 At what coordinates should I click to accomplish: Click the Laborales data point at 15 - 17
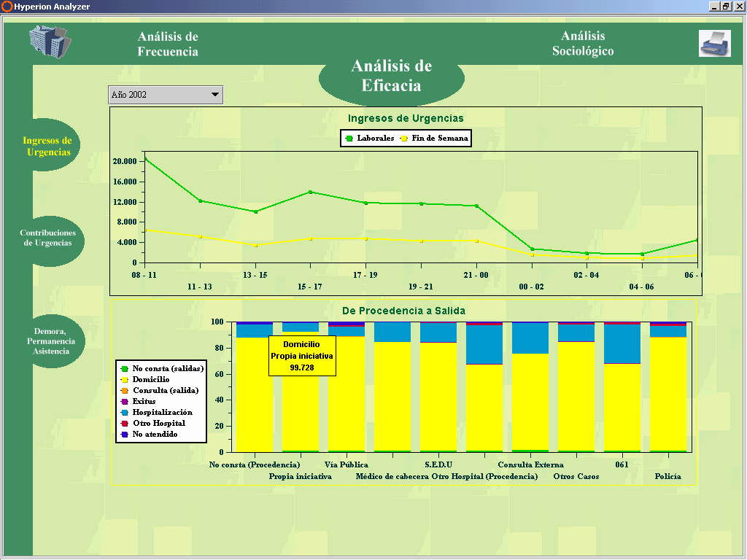point(310,192)
